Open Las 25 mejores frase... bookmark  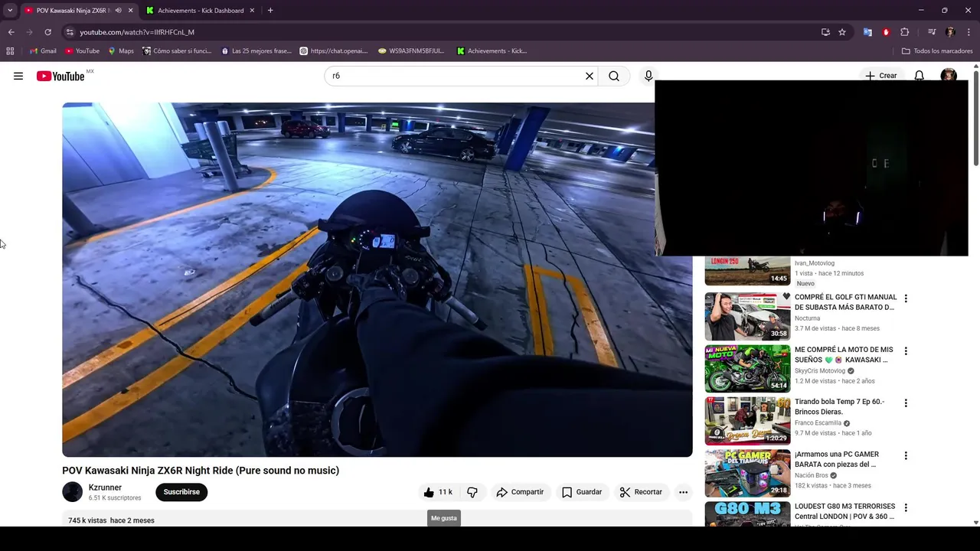pyautogui.click(x=256, y=51)
